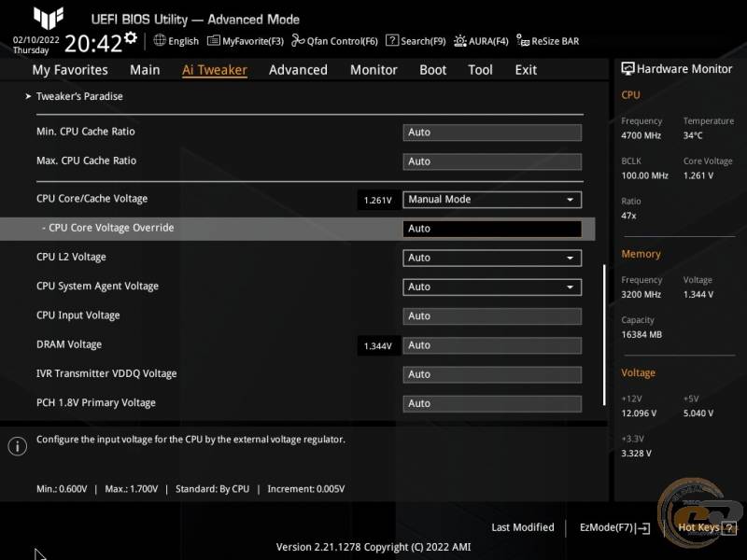
Task: Select CPU System Agent Voltage label
Action: coord(98,286)
